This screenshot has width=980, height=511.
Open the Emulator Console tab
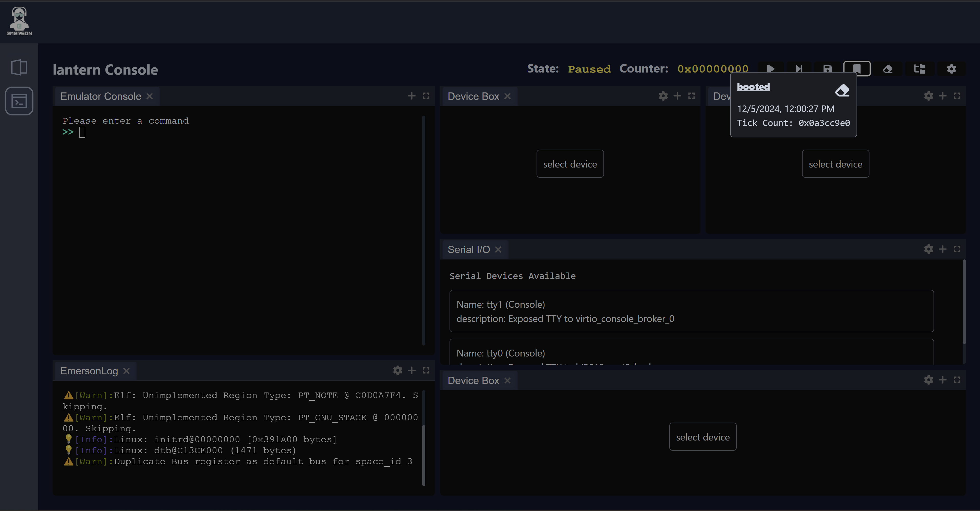pyautogui.click(x=101, y=96)
